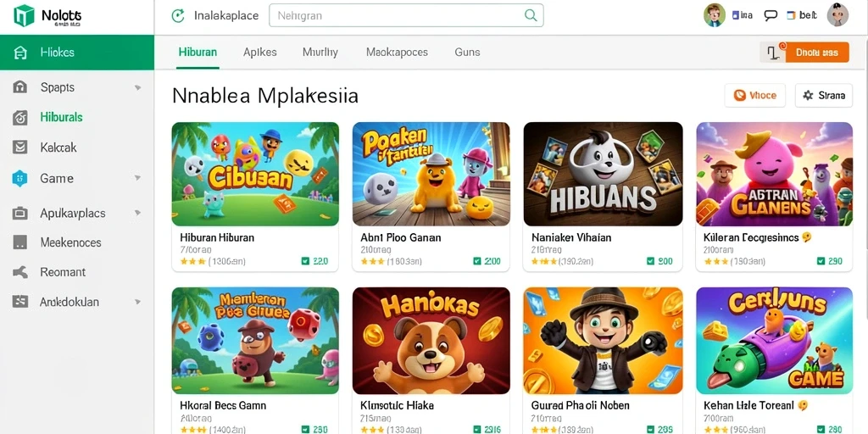Toggle green checkbox on Abnt Ploo Ganan card
Image resolution: width=868 pixels, height=434 pixels.
pos(477,261)
